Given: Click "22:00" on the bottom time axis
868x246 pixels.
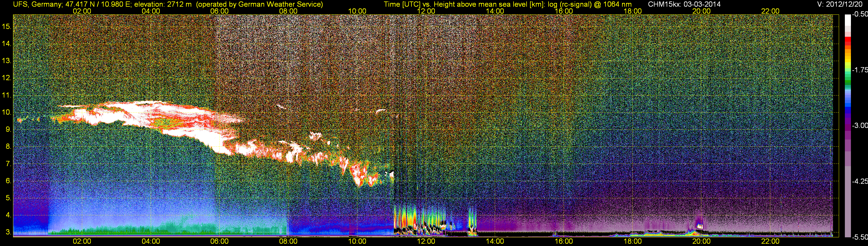Looking at the screenshot, I should (770, 241).
